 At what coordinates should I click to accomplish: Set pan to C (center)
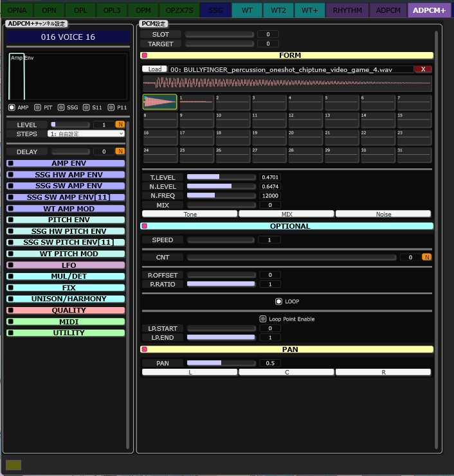coord(287,372)
